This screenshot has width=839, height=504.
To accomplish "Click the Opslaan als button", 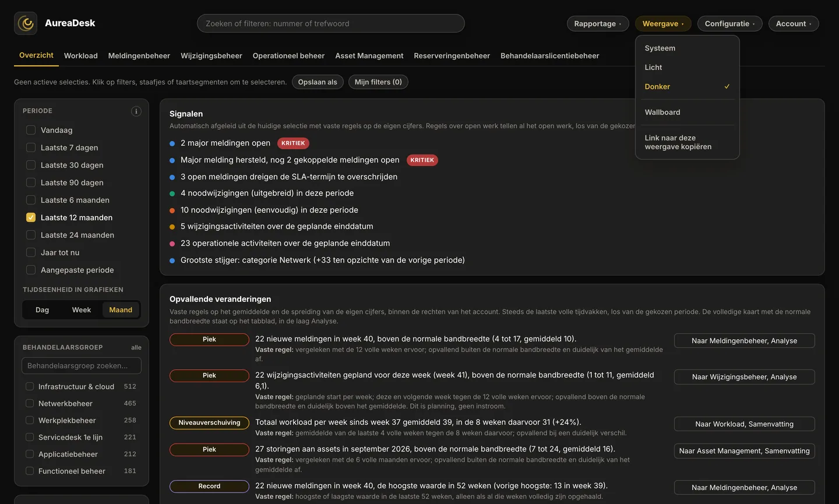I will tap(318, 82).
